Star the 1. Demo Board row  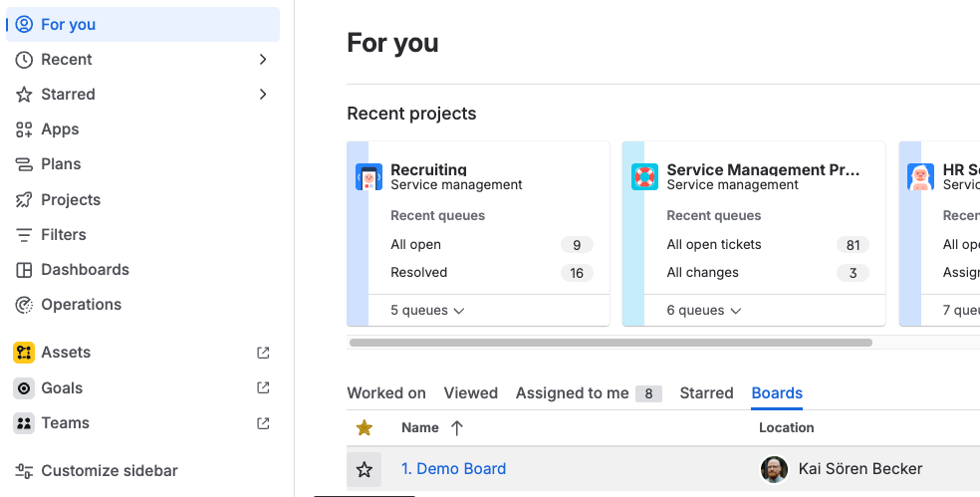click(x=365, y=469)
